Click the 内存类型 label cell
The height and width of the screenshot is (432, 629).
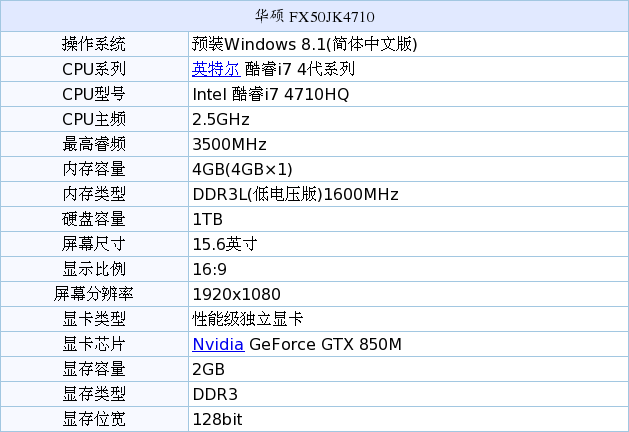point(94,194)
